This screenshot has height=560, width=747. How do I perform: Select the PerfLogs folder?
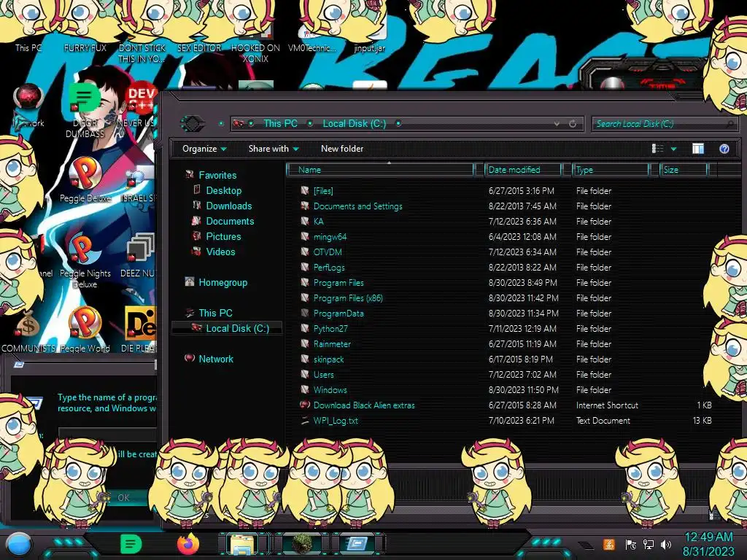click(329, 267)
